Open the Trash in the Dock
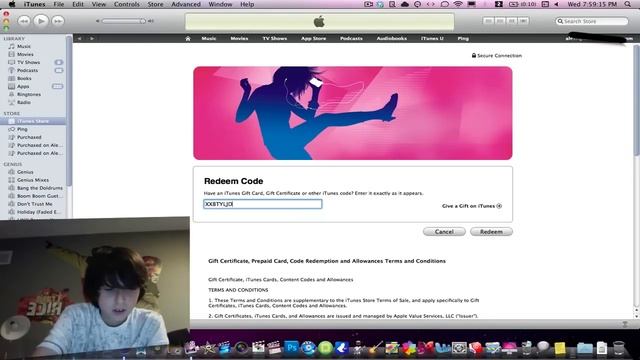640x360 pixels. [x=619, y=348]
